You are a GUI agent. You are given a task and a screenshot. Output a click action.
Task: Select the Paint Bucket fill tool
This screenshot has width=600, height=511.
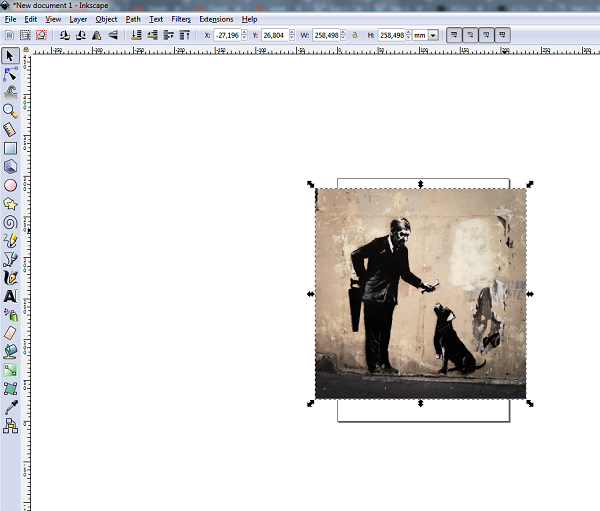tap(10, 351)
